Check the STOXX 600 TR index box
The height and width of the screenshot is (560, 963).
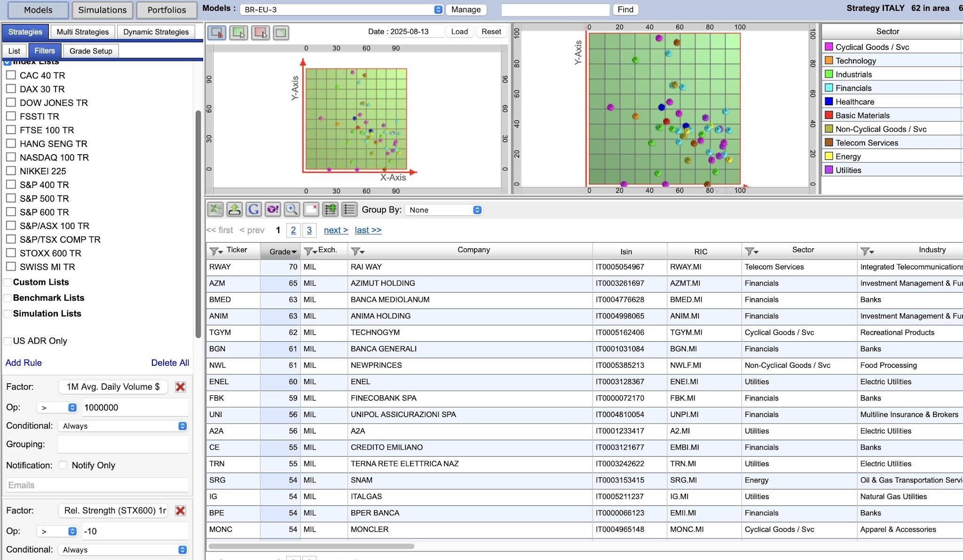pyautogui.click(x=11, y=253)
